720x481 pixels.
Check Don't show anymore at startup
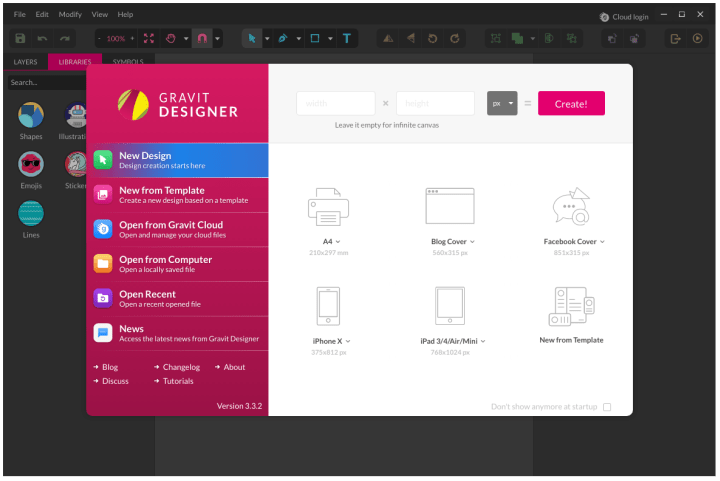coord(607,407)
